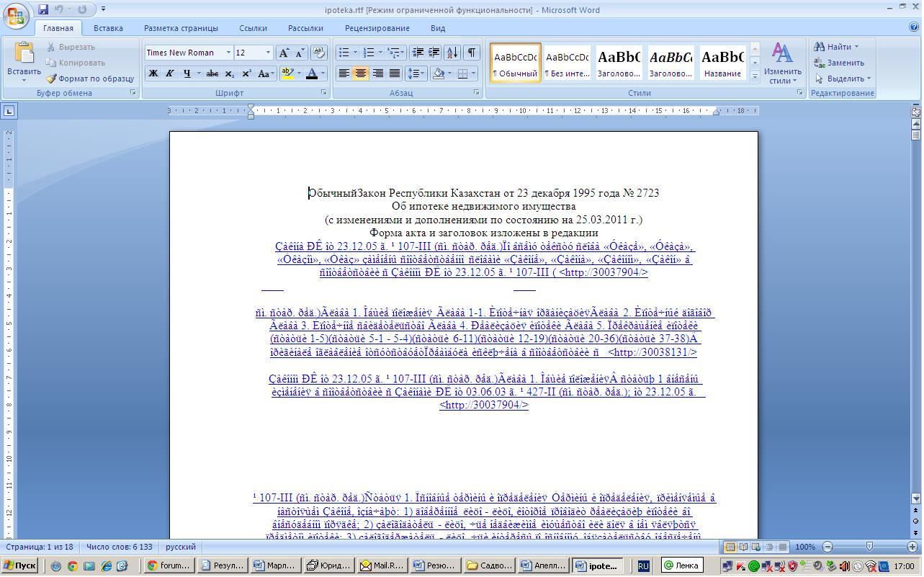Switch to Вставка ribbon tab
Viewport: 924px width, 577px height.
[108, 28]
